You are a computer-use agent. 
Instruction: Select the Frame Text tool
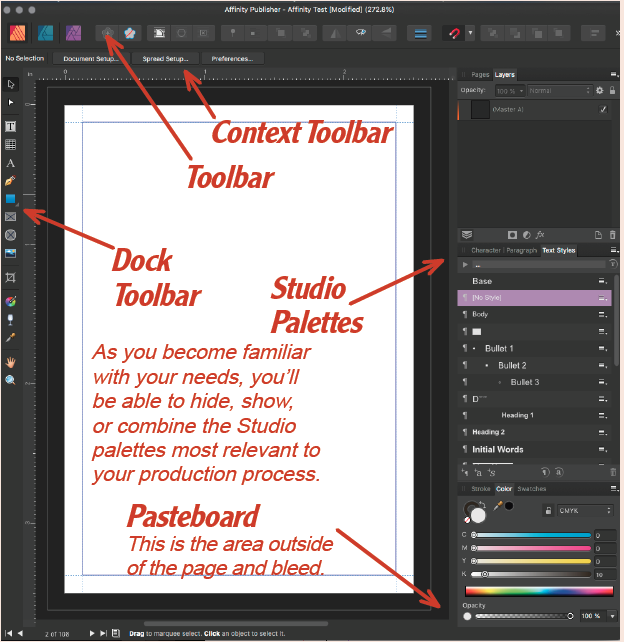pos(11,127)
